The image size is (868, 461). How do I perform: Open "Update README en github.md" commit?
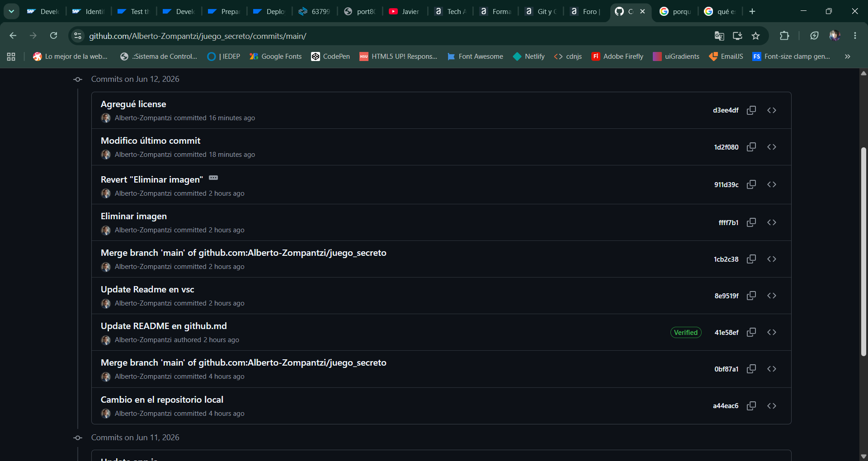click(x=164, y=326)
